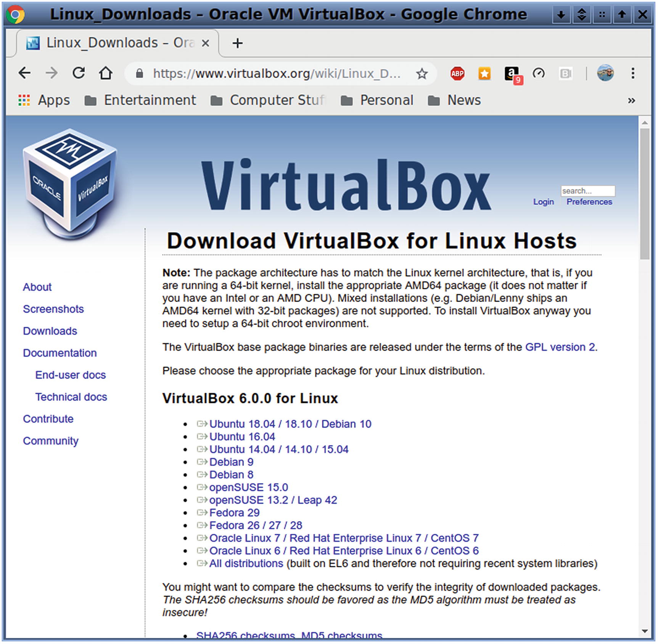Open Community in the sidebar
Screen dimensions: 658x644
50,441
